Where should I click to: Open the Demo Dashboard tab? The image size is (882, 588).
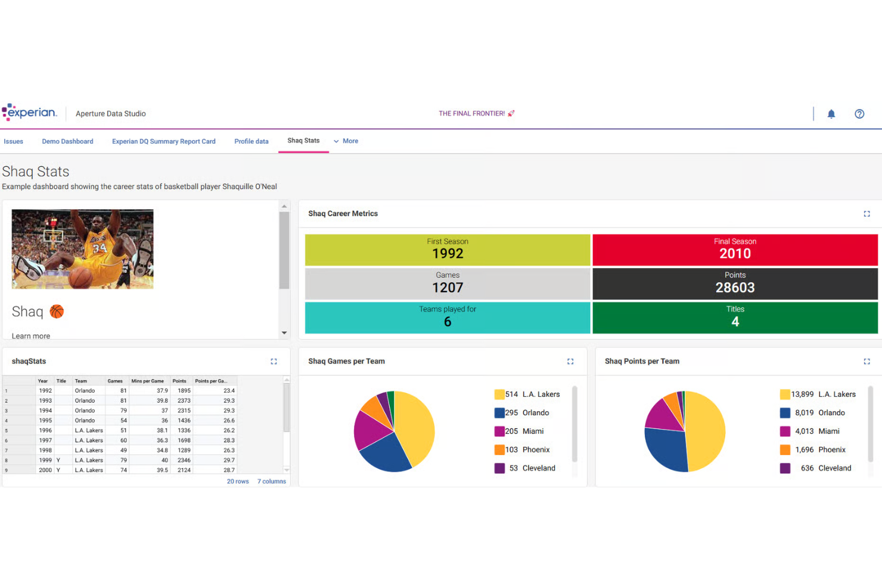click(67, 141)
